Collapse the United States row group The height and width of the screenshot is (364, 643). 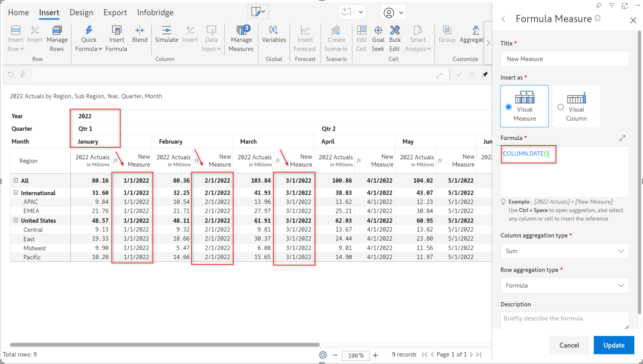(x=16, y=220)
